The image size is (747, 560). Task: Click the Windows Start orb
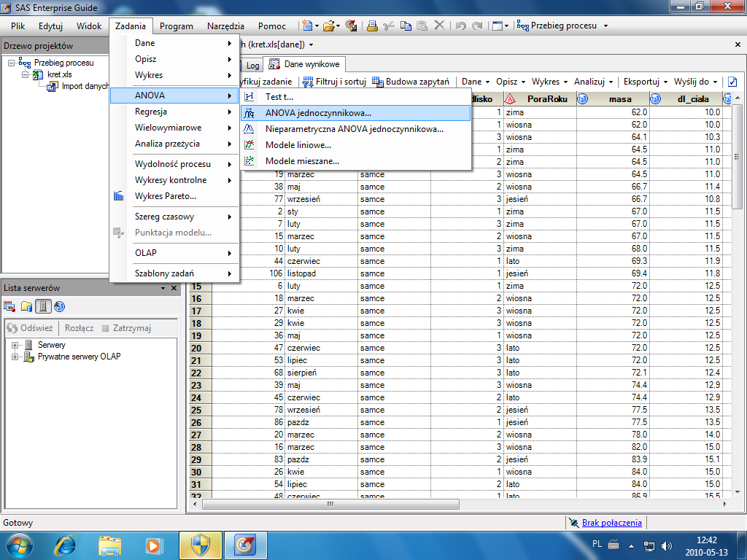pyautogui.click(x=20, y=545)
